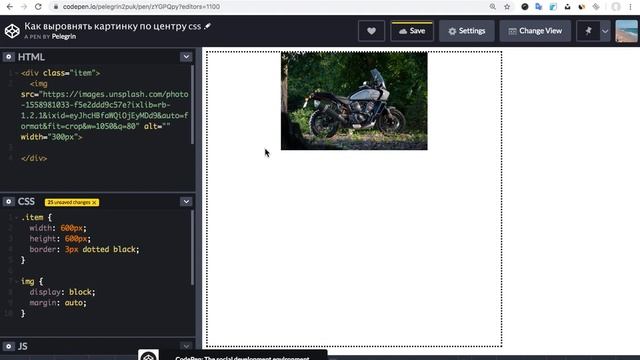Click the download tray extension icon
640x360 pixels.
click(567, 7)
